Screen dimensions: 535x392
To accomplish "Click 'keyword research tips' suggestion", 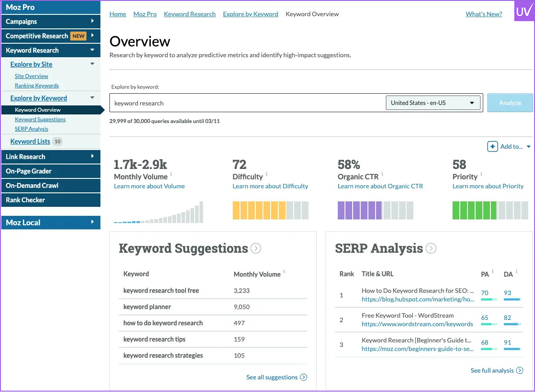I will click(x=154, y=339).
